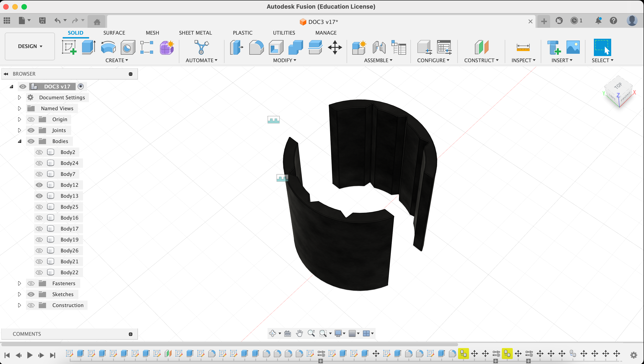644x364 pixels.
Task: Open the Data Panel grid icon
Action: click(x=7, y=21)
